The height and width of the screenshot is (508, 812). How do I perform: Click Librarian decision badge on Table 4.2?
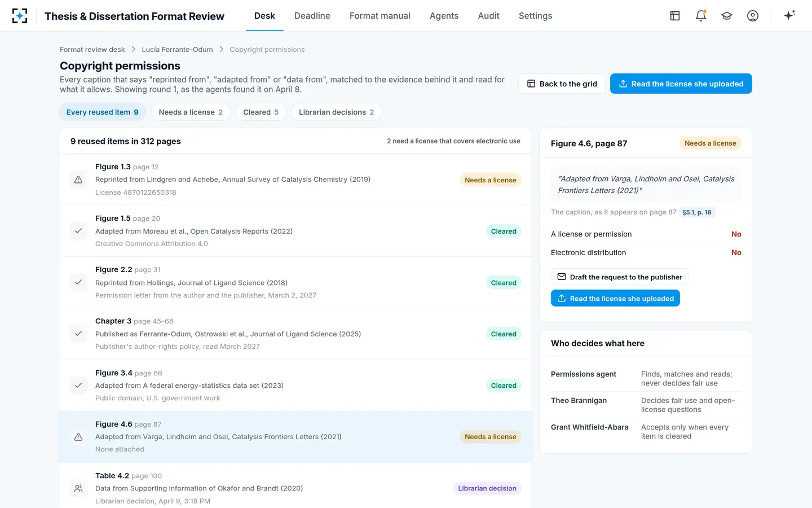tap(487, 488)
